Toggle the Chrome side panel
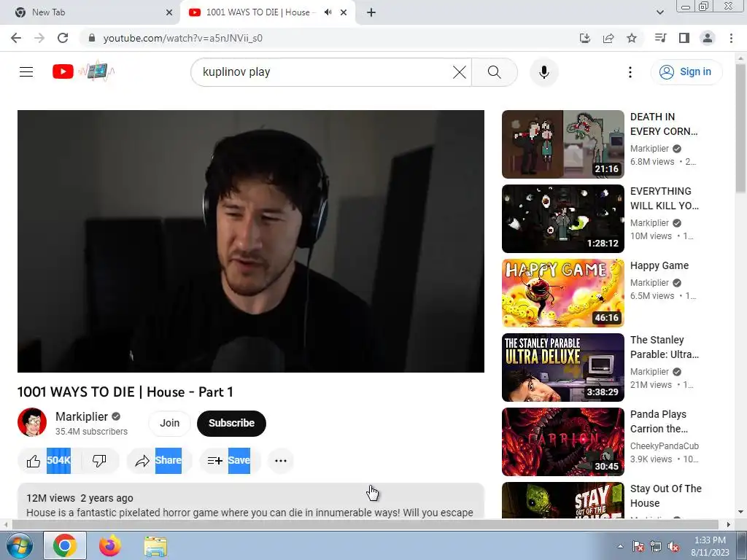 (x=684, y=38)
